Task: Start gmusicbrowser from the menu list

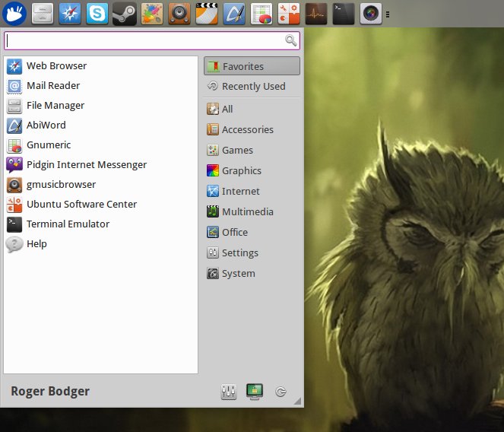Action: [x=61, y=185]
